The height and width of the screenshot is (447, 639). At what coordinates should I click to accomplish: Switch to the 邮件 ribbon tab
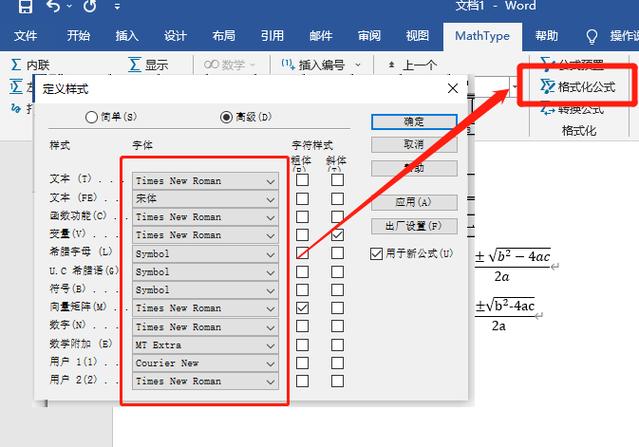(x=321, y=36)
